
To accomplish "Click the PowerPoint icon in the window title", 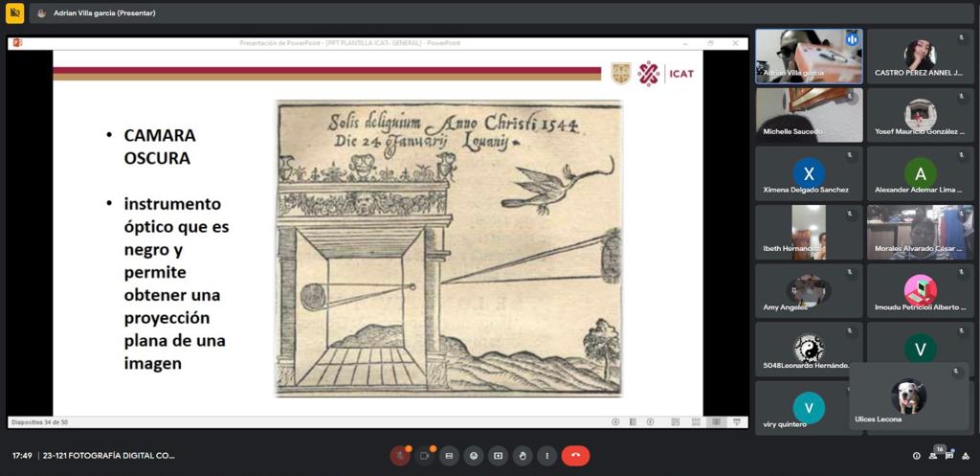I will point(17,42).
